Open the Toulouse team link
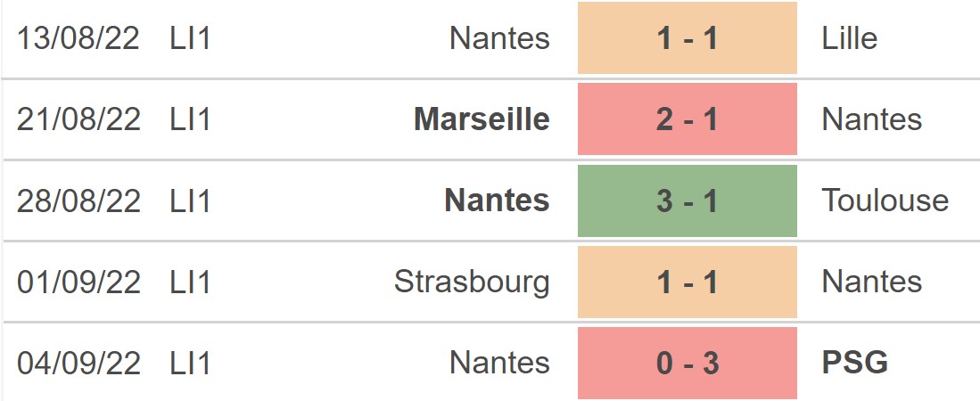This screenshot has width=980, height=401. 885,200
